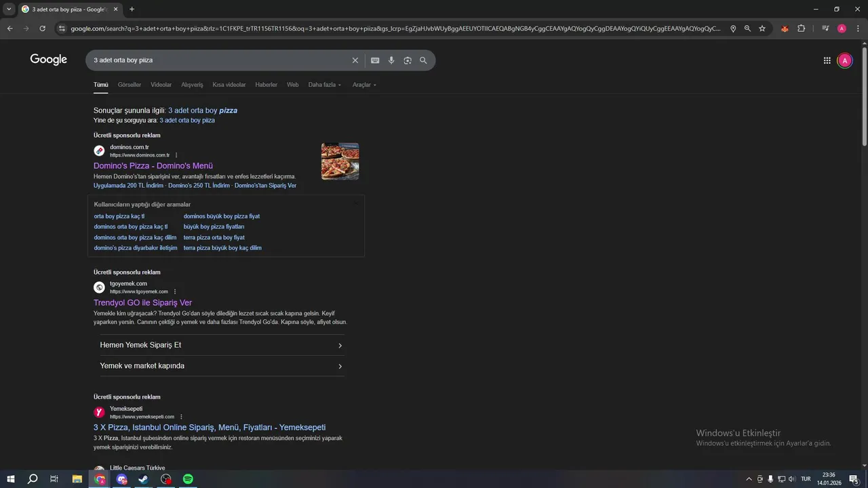868x488 pixels.
Task: Show hidden system tray icons
Action: point(749,479)
